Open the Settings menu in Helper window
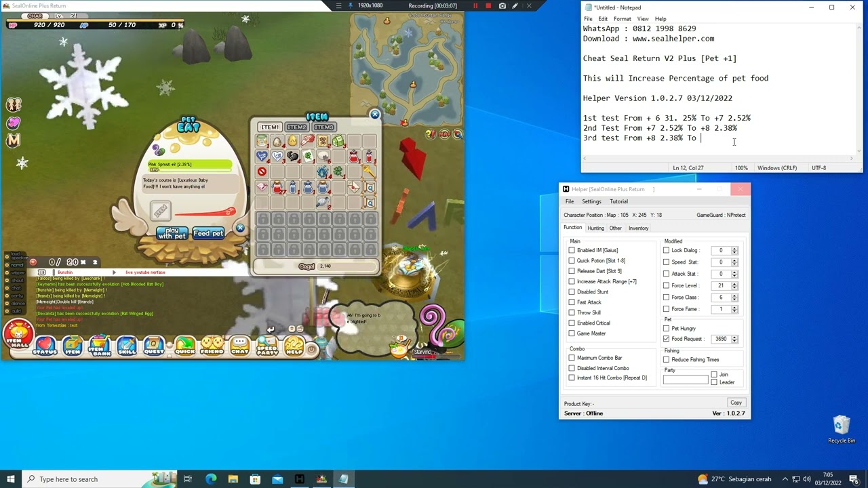This screenshot has height=488, width=868. pyautogui.click(x=591, y=201)
